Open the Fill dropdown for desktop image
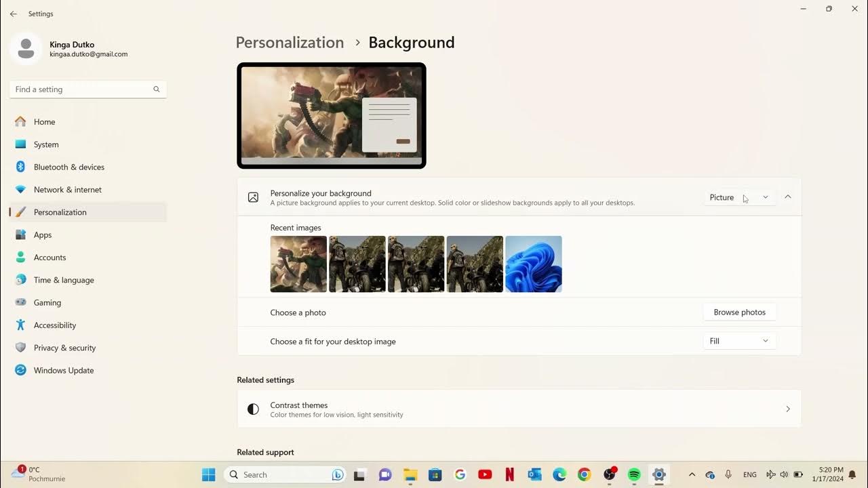Viewport: 868px width, 488px height. click(x=738, y=341)
